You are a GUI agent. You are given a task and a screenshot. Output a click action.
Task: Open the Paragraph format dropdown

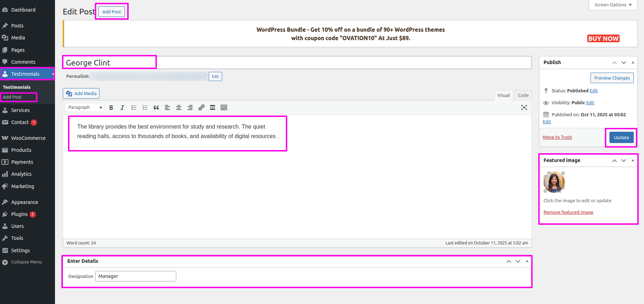[x=85, y=107]
